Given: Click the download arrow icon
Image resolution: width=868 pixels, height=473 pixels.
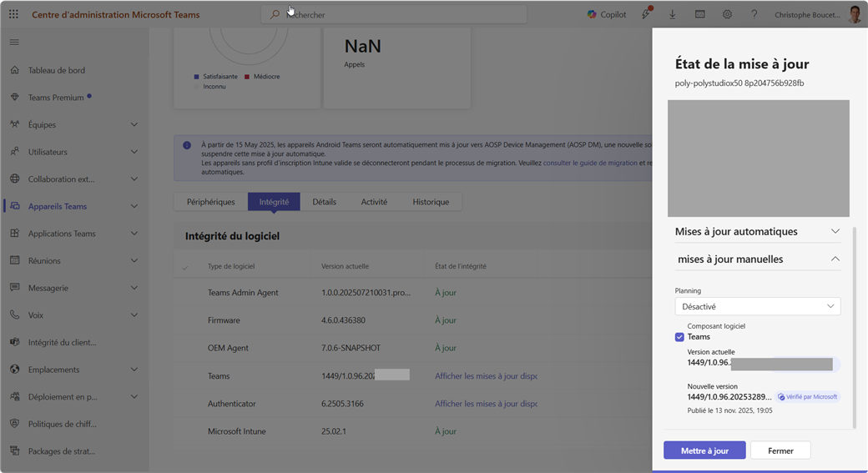Looking at the screenshot, I should tap(673, 14).
